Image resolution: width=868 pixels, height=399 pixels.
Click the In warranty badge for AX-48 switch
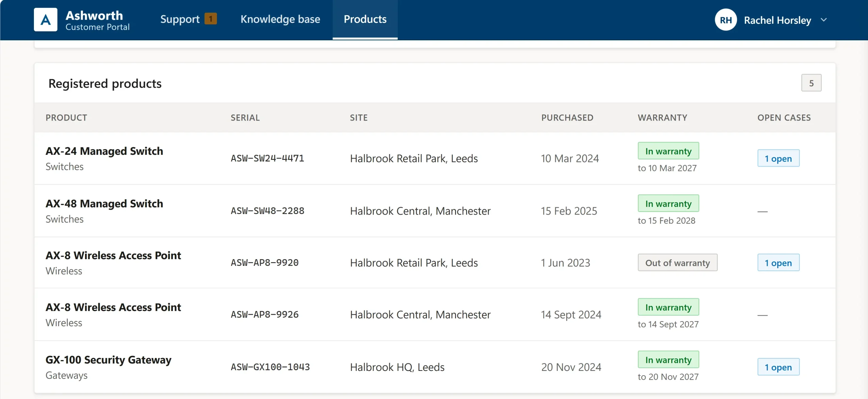668,203
